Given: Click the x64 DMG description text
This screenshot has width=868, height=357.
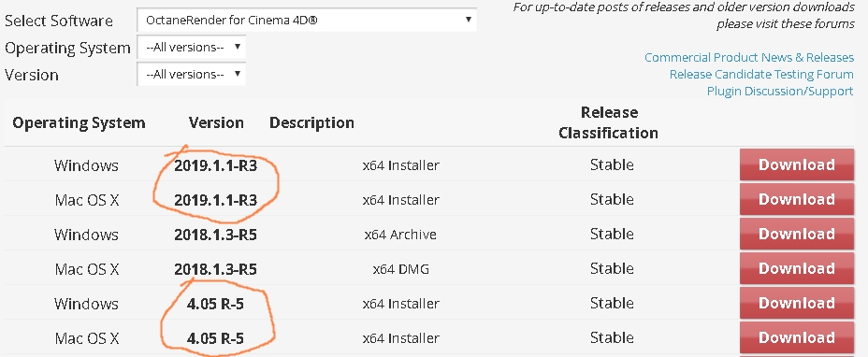Looking at the screenshot, I should coord(400,269).
